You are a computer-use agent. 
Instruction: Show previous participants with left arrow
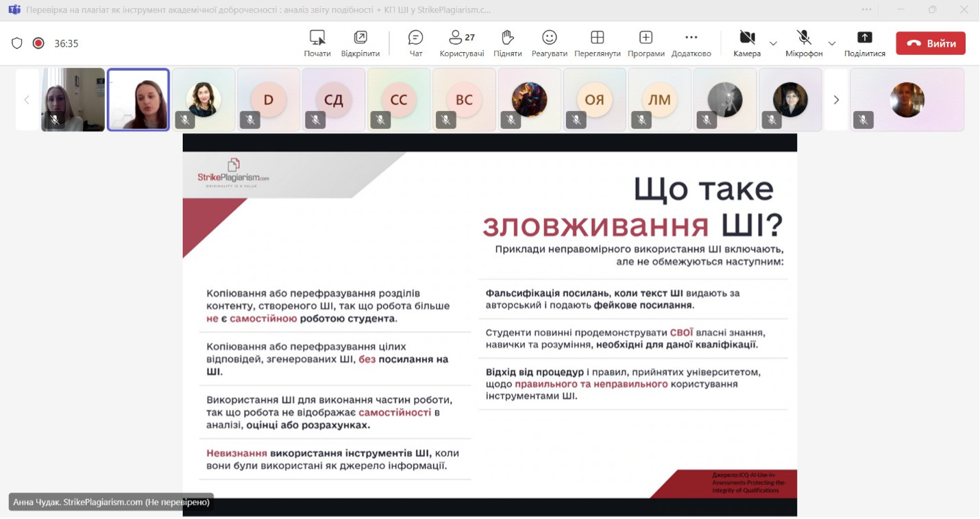click(x=27, y=99)
